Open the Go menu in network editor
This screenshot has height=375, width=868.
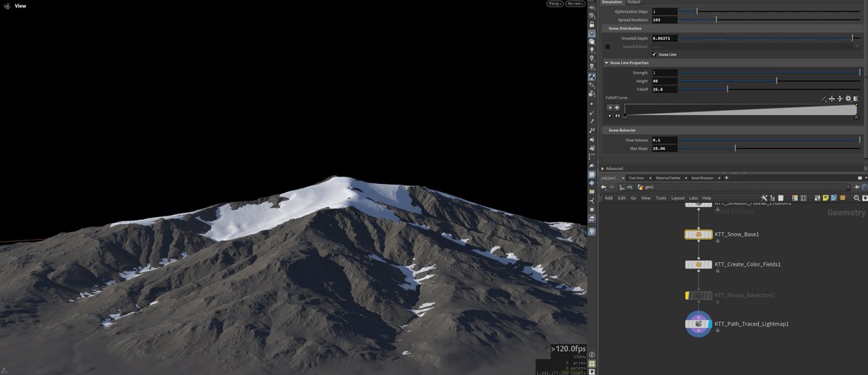(x=634, y=198)
